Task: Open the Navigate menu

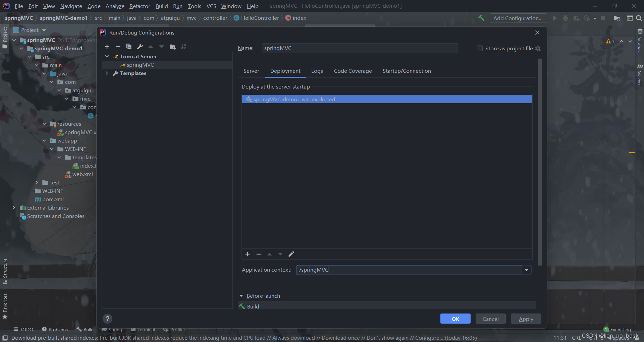Action: pyautogui.click(x=71, y=6)
